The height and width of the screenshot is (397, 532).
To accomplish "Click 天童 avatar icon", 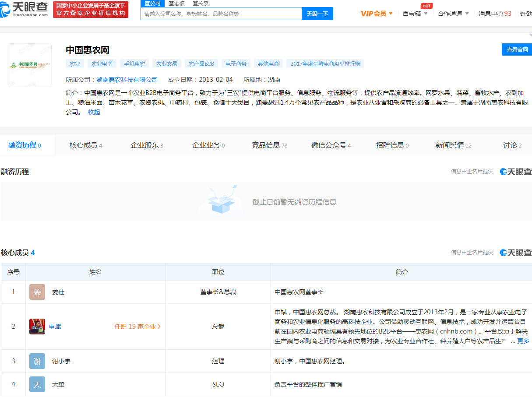I will 37,384.
